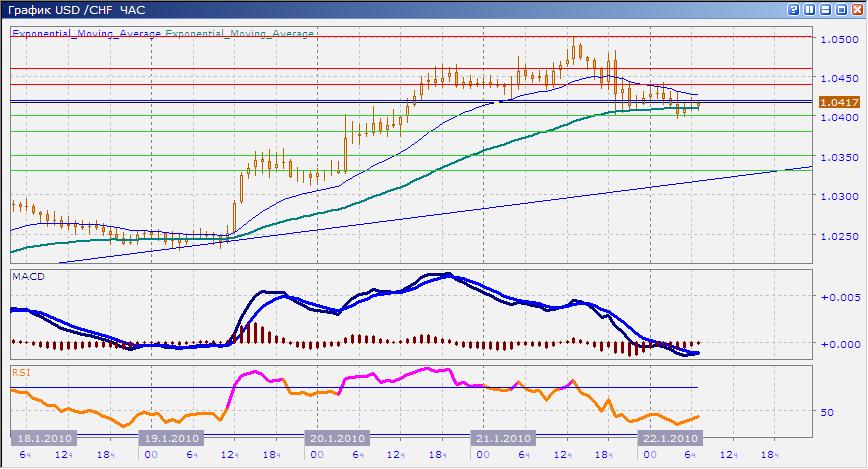868x469 pixels.
Task: Click the MACD indicator panel label
Action: (x=26, y=274)
